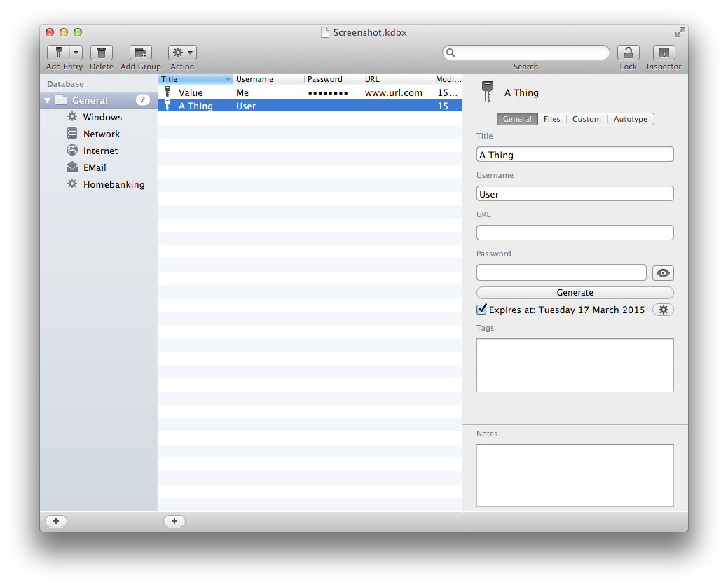Image resolution: width=728 pixels, height=587 pixels.
Task: Click the Generate password button
Action: 575,293
